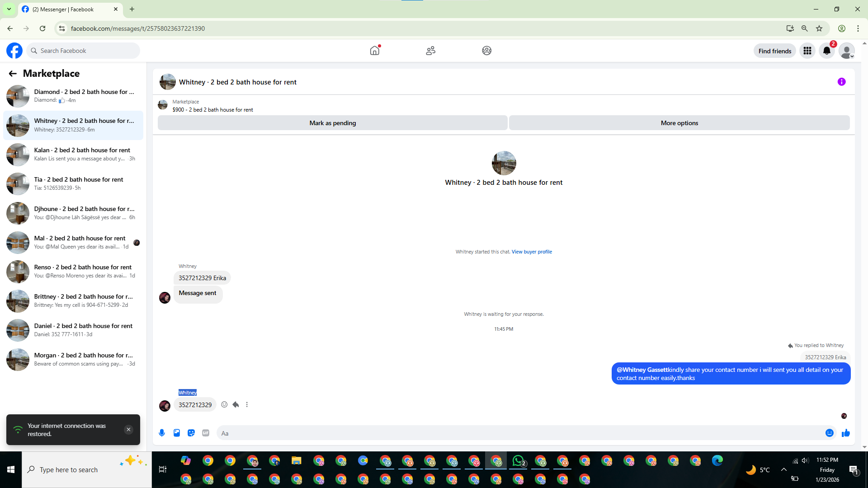
Task: Reply to Whitney's last message
Action: [236, 404]
